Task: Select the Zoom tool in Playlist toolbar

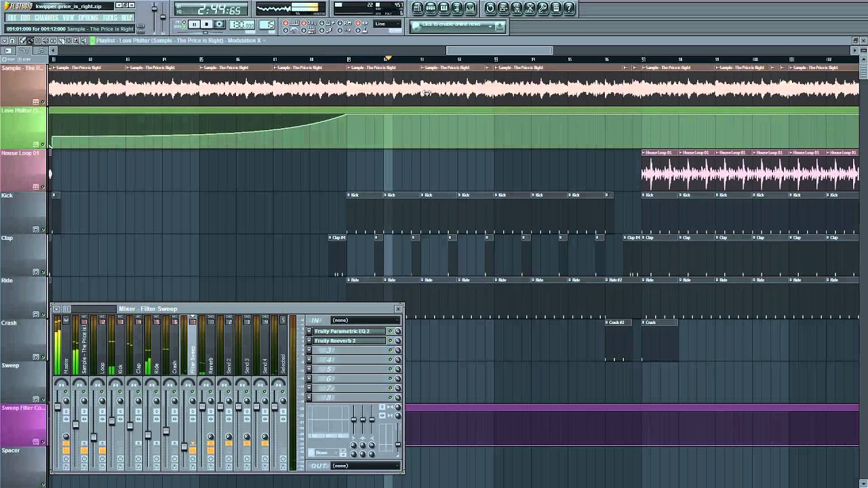Action: coord(76,41)
